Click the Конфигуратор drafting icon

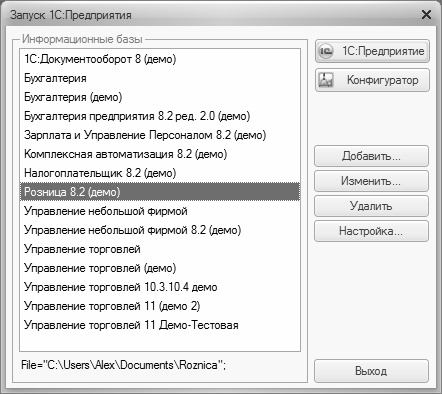click(x=326, y=80)
